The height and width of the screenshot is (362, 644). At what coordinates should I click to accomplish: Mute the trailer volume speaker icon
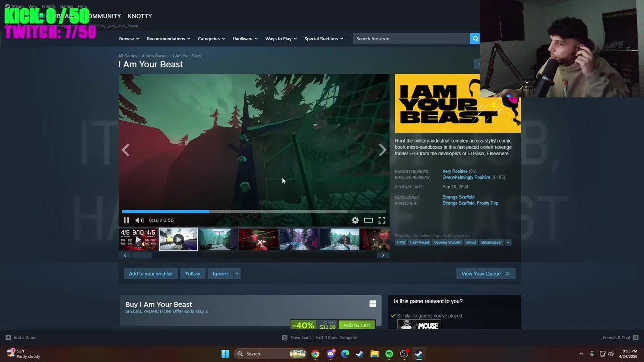[139, 220]
